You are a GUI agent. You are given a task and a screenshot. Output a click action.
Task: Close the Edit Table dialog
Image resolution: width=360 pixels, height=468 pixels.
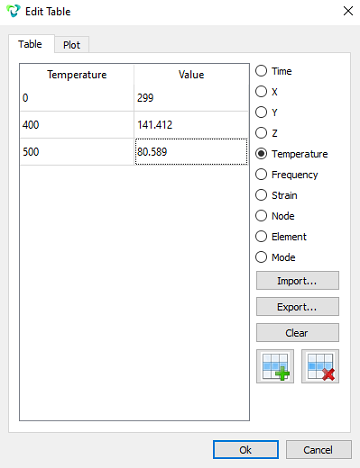click(348, 11)
